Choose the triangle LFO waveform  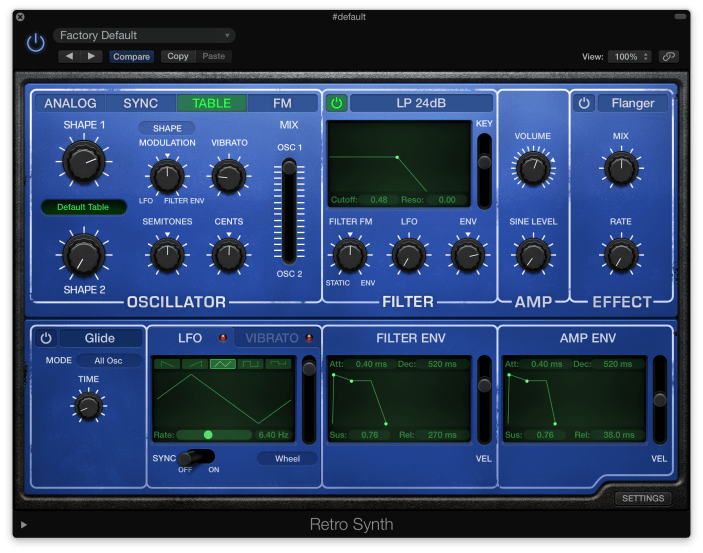click(x=223, y=364)
